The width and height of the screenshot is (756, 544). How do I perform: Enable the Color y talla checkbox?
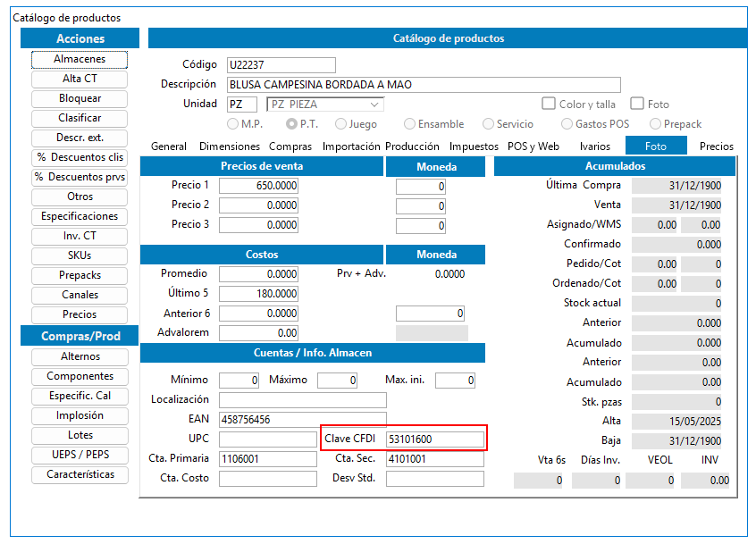click(x=550, y=105)
